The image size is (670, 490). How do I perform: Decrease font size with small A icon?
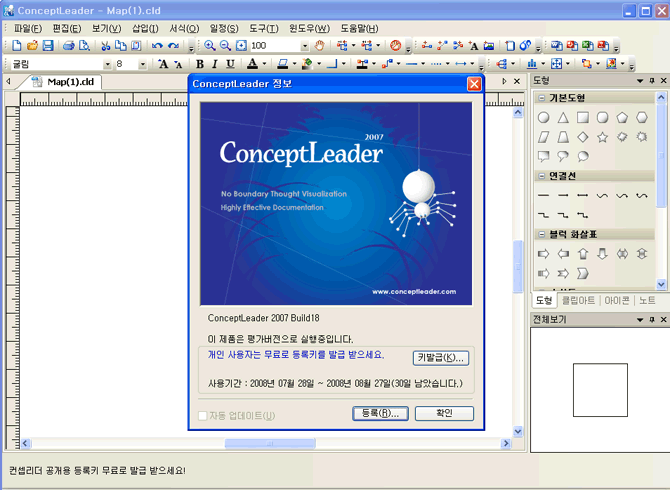[x=178, y=65]
